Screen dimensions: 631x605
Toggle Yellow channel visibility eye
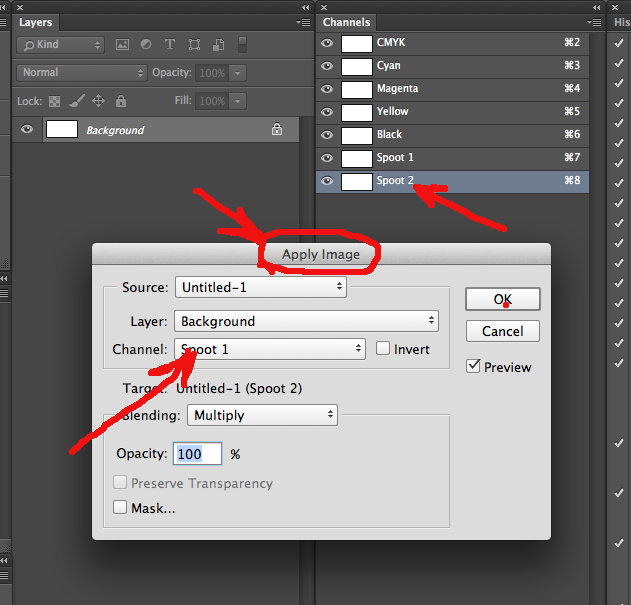327,112
